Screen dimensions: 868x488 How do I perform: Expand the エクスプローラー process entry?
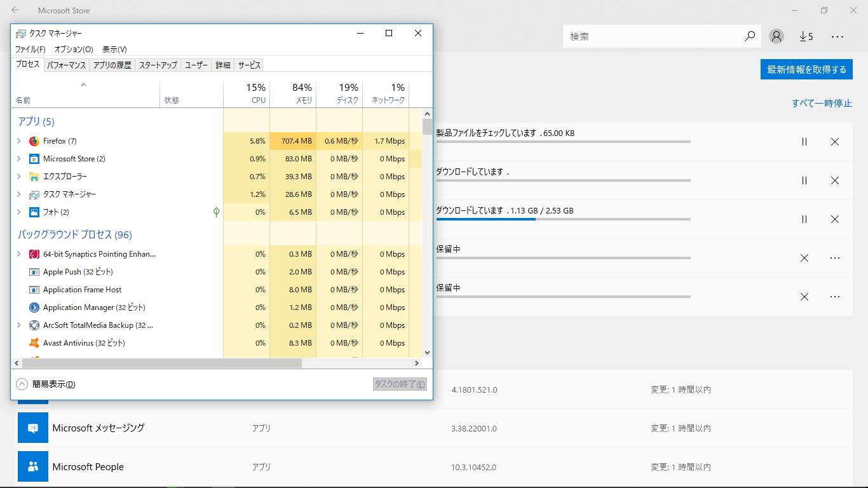click(x=19, y=177)
